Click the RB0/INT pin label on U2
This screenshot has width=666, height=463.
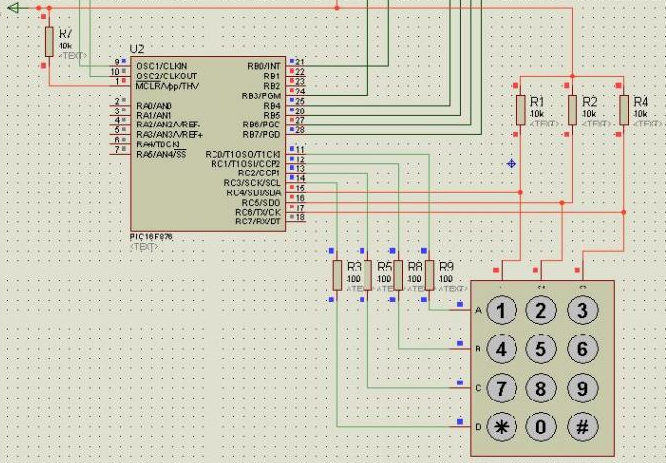click(264, 65)
